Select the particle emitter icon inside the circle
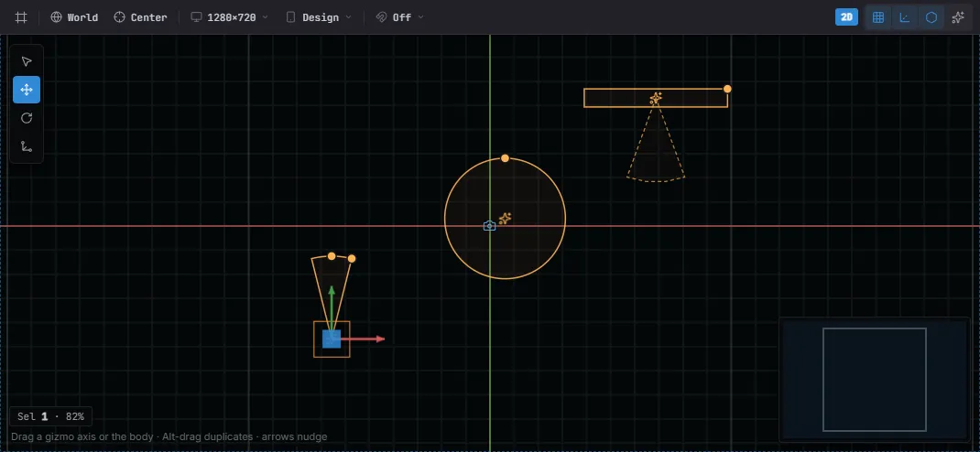 tap(505, 219)
